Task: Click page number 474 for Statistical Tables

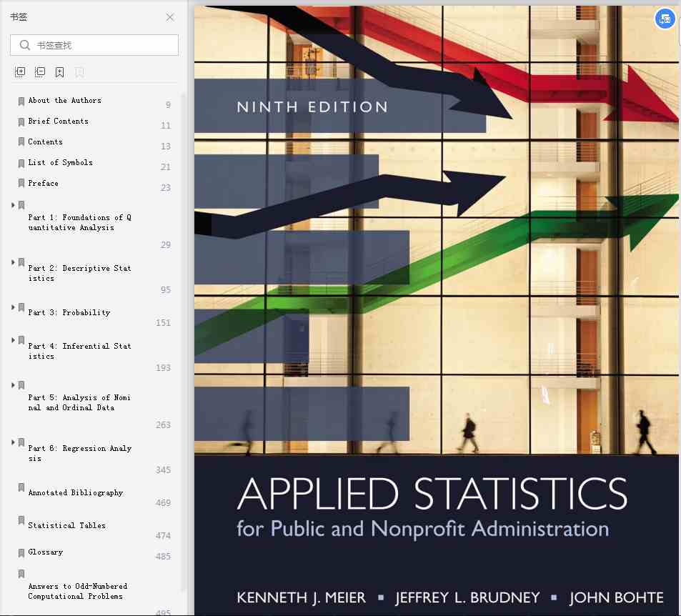Action: point(164,536)
